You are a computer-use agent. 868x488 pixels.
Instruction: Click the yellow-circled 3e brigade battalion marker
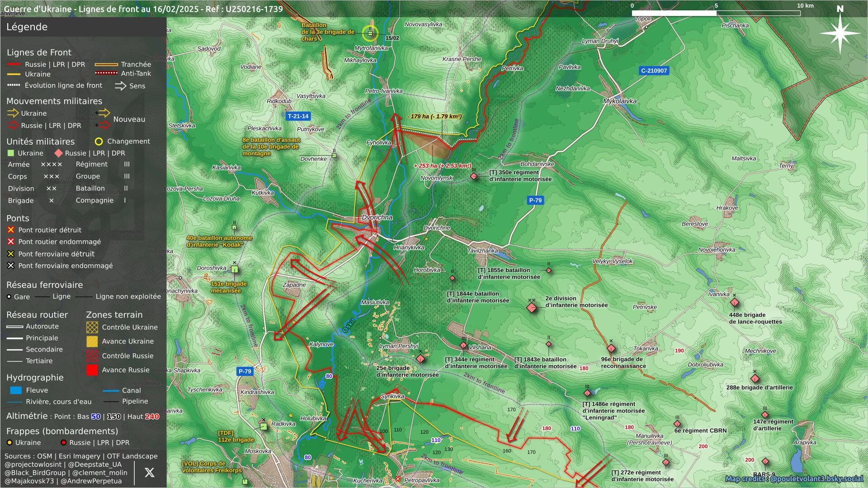(370, 33)
